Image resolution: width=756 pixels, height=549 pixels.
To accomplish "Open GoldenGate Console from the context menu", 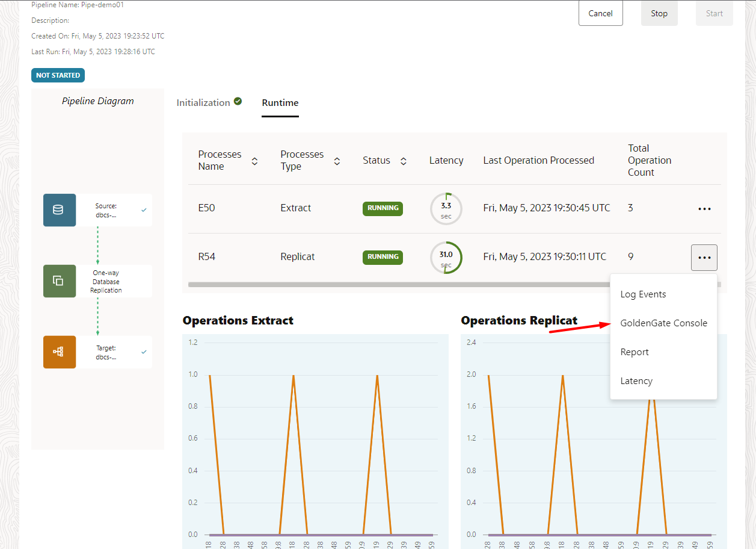I will point(663,323).
